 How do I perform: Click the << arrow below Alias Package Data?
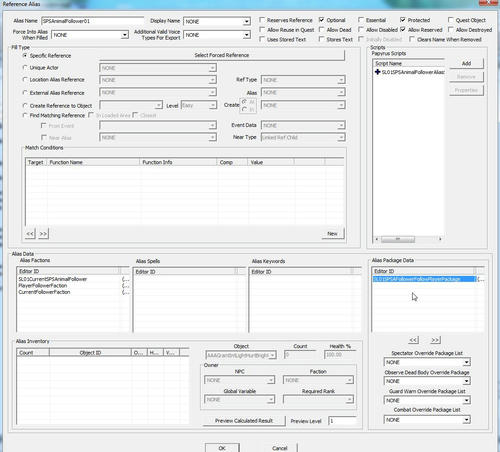[413, 340]
